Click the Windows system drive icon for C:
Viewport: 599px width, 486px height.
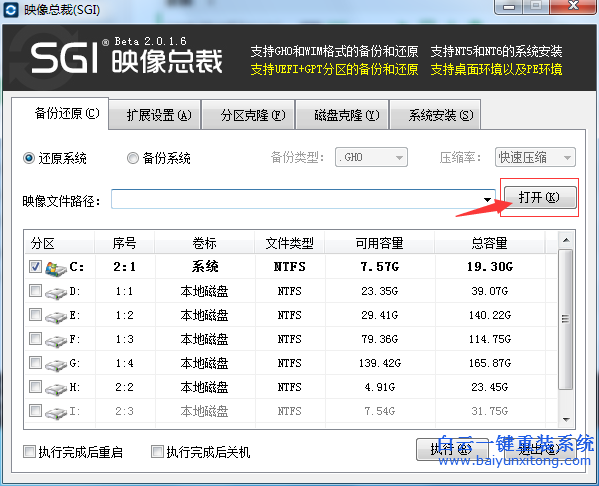point(56,269)
